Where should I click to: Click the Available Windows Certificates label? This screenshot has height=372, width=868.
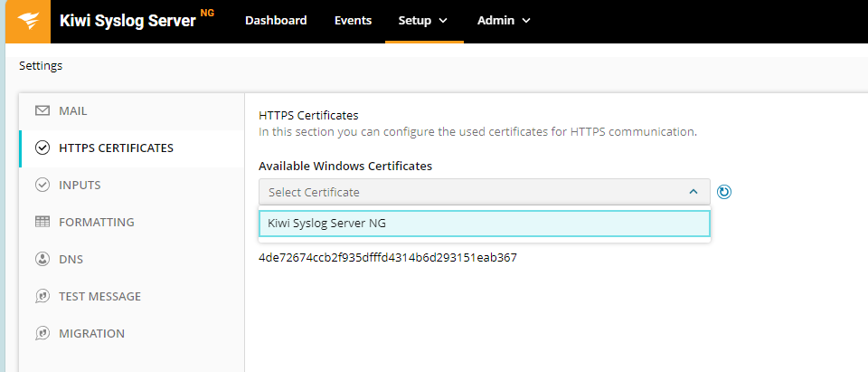pyautogui.click(x=345, y=166)
